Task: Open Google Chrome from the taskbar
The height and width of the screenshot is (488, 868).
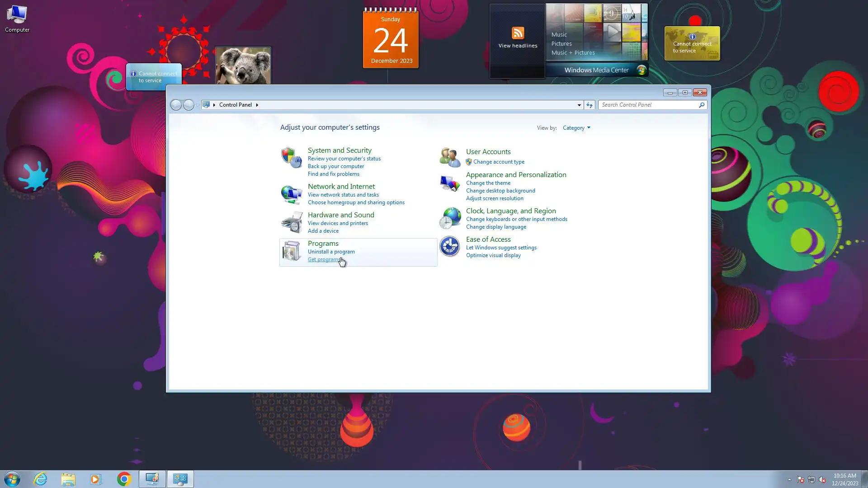Action: click(124, 479)
